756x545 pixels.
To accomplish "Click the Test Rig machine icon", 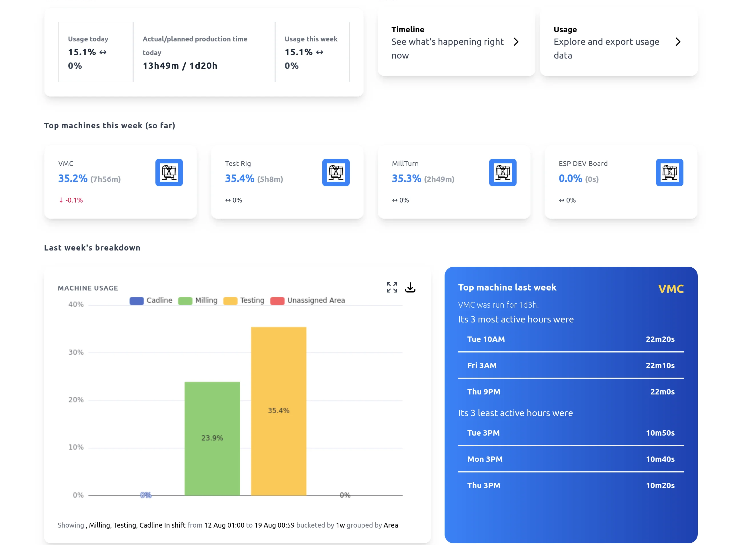I will [x=336, y=172].
